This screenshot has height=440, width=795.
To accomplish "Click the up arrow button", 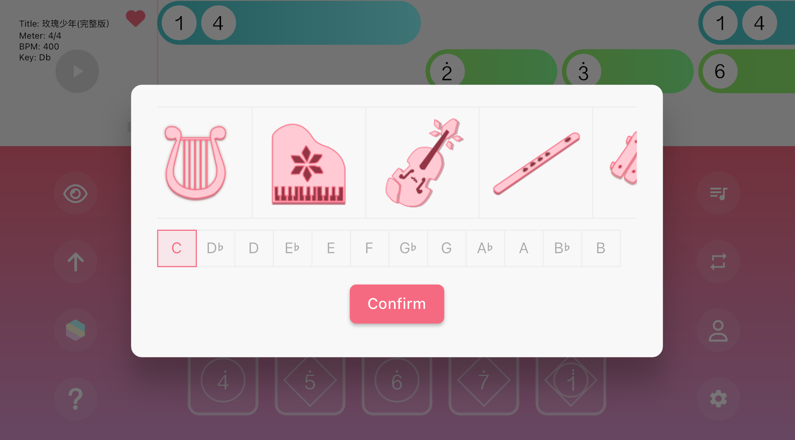I will 76,262.
